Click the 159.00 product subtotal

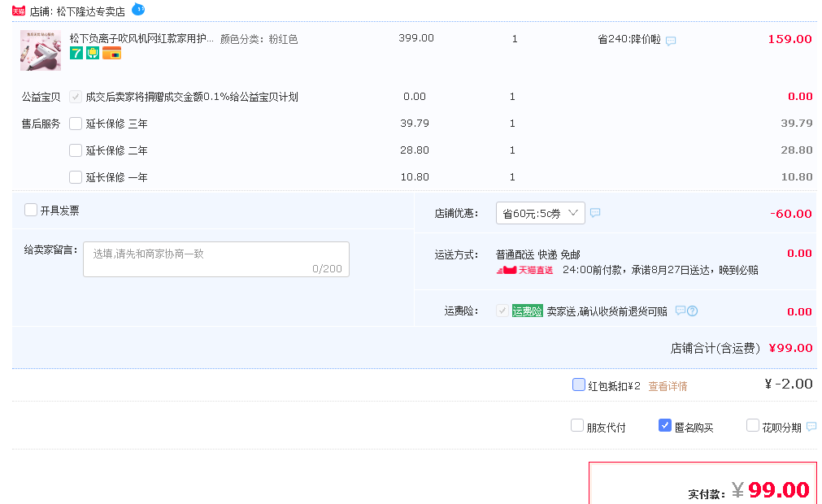(789, 39)
